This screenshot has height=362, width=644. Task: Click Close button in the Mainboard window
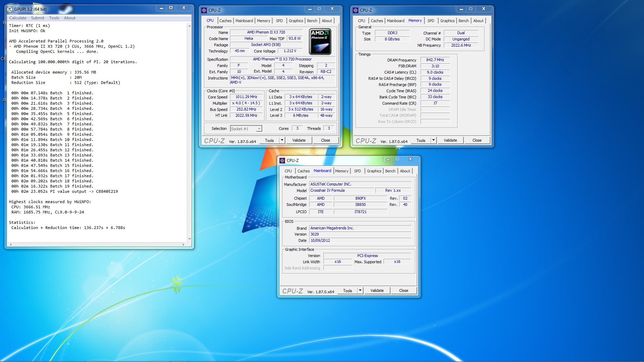pos(404,290)
